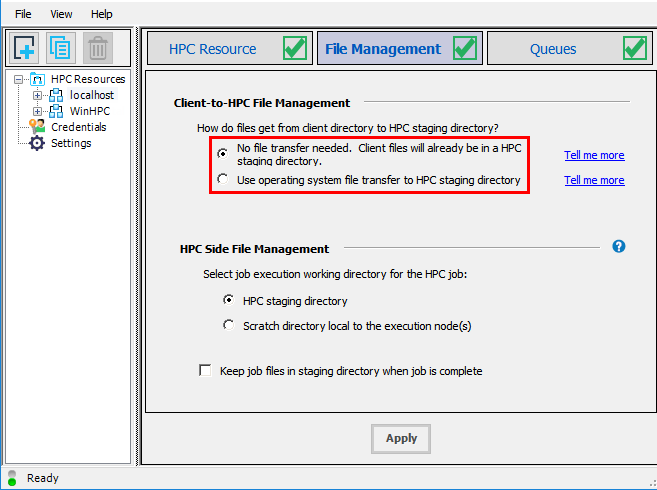Click the HPC Resources root folder icon
Screen dimensions: 657x490
click(x=37, y=79)
